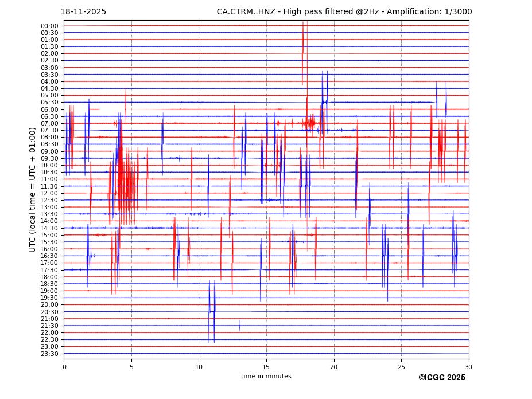Choose the 21:00 time row label
Image resolution: width=532 pixels, height=399 pixels.
(49, 319)
